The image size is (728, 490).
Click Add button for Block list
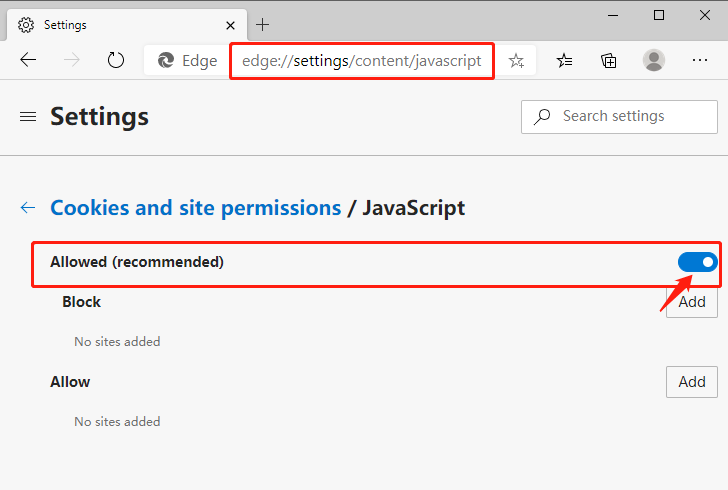click(692, 302)
